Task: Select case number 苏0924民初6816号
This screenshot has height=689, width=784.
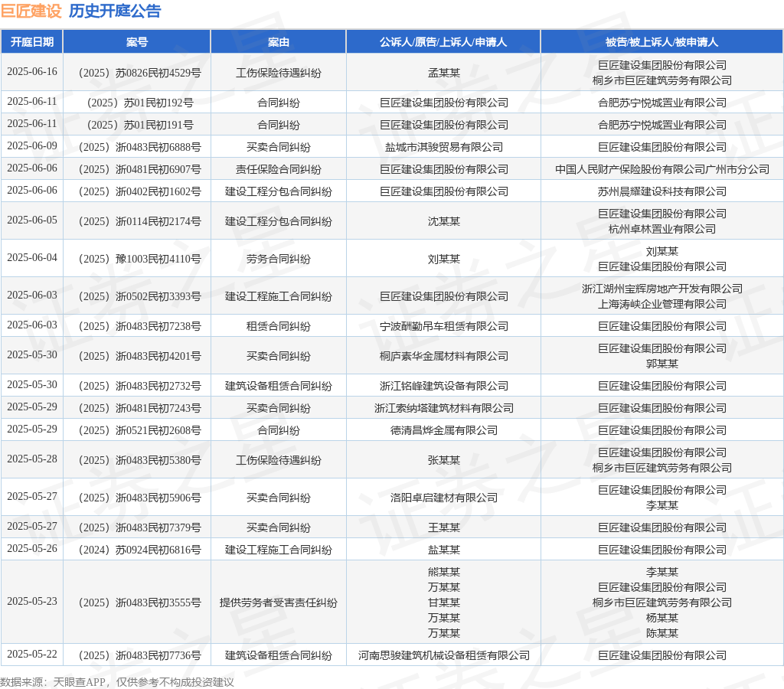Action: coord(140,550)
